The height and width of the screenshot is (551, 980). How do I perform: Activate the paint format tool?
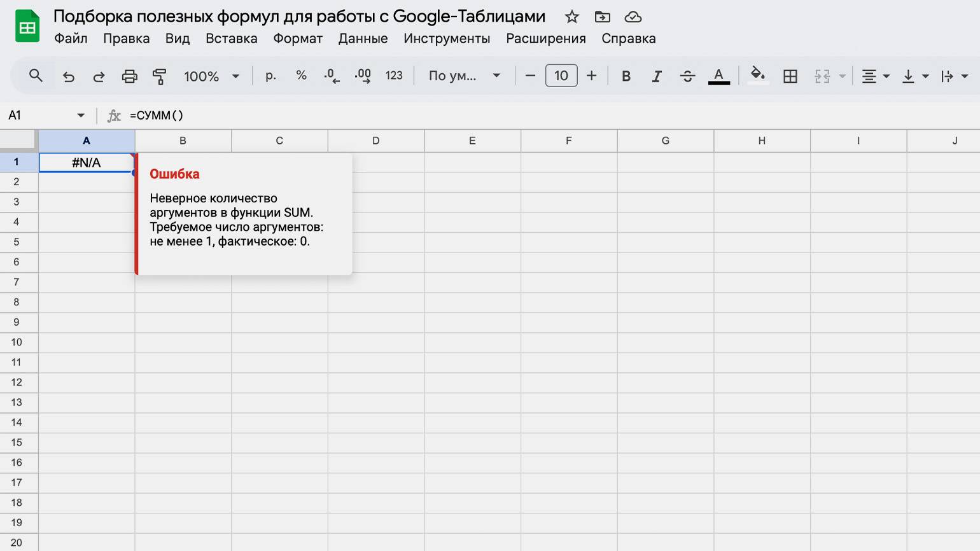pyautogui.click(x=159, y=76)
